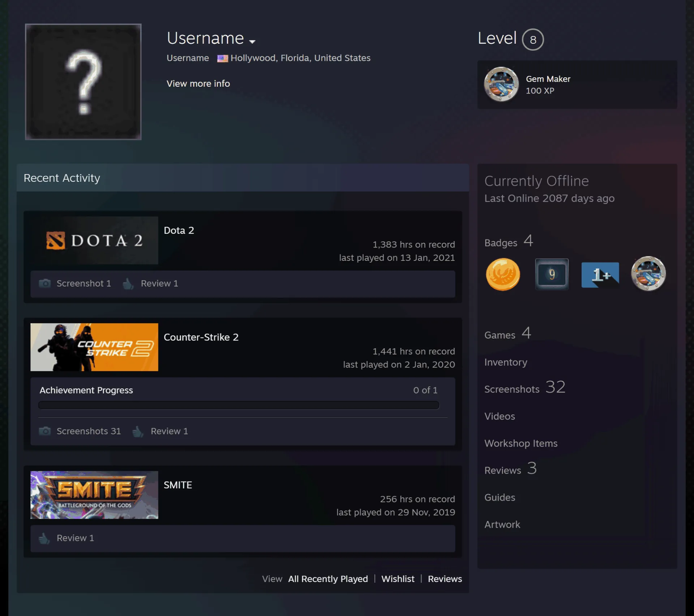The height and width of the screenshot is (616, 694).
Task: Click the porthole Gem Maker badge in Badges row
Action: point(648,274)
